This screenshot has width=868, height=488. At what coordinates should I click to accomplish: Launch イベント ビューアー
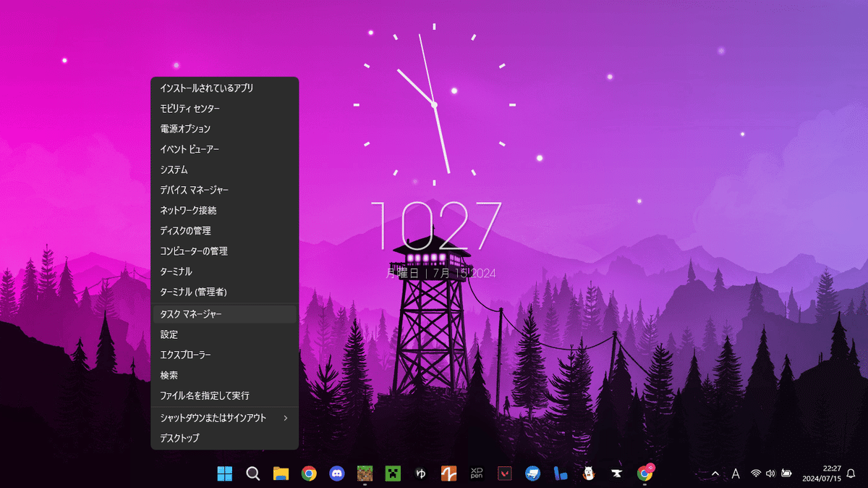pyautogui.click(x=224, y=149)
